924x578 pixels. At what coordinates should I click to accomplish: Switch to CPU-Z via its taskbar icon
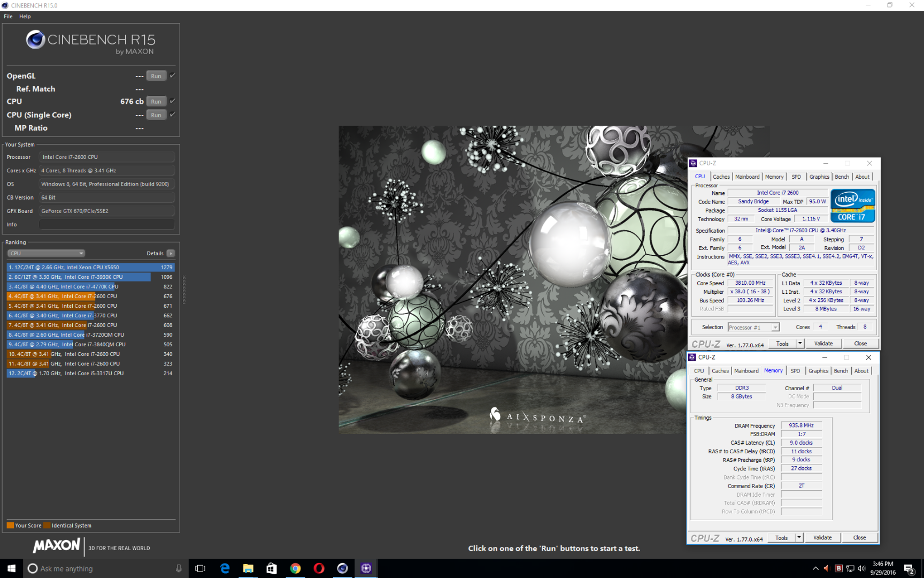tap(366, 568)
